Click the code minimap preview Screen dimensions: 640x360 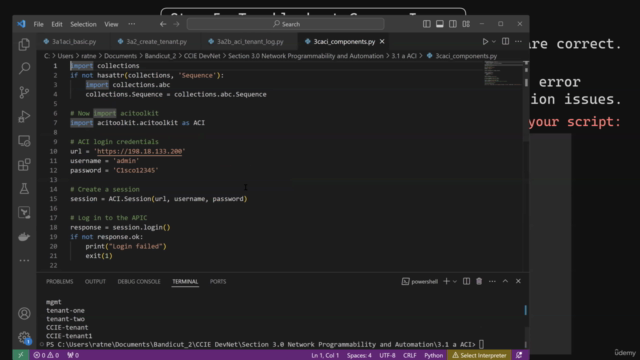tap(503, 73)
